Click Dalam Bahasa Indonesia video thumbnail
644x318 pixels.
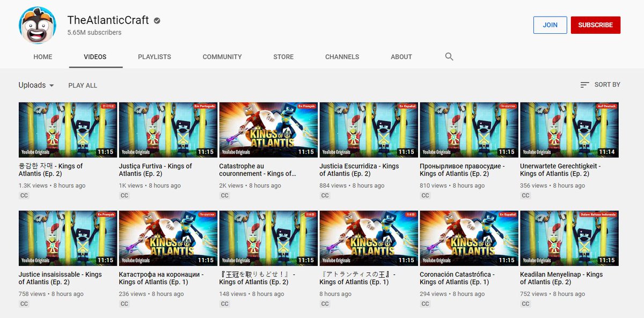[x=569, y=238]
